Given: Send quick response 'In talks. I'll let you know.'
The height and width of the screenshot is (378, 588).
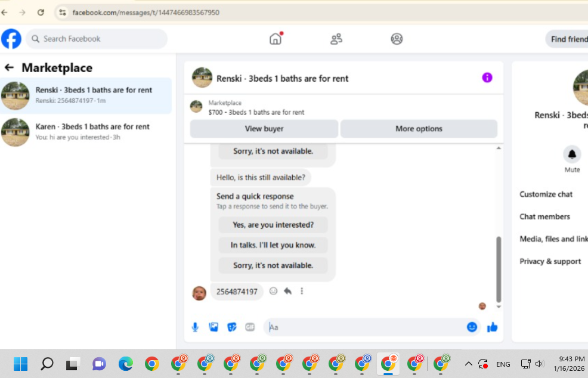Looking at the screenshot, I should point(273,245).
